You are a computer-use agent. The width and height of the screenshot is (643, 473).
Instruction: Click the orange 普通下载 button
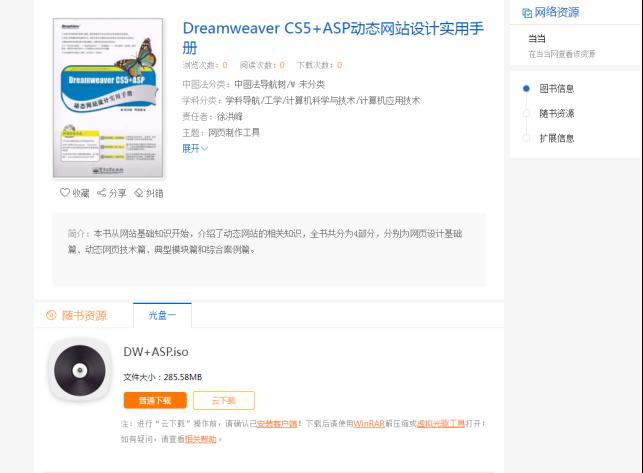[154, 400]
